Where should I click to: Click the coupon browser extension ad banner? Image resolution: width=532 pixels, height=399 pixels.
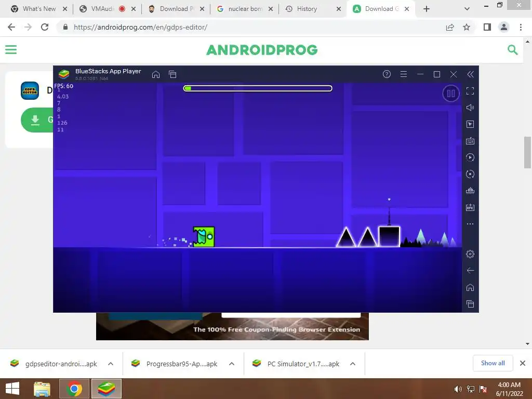coord(232,326)
